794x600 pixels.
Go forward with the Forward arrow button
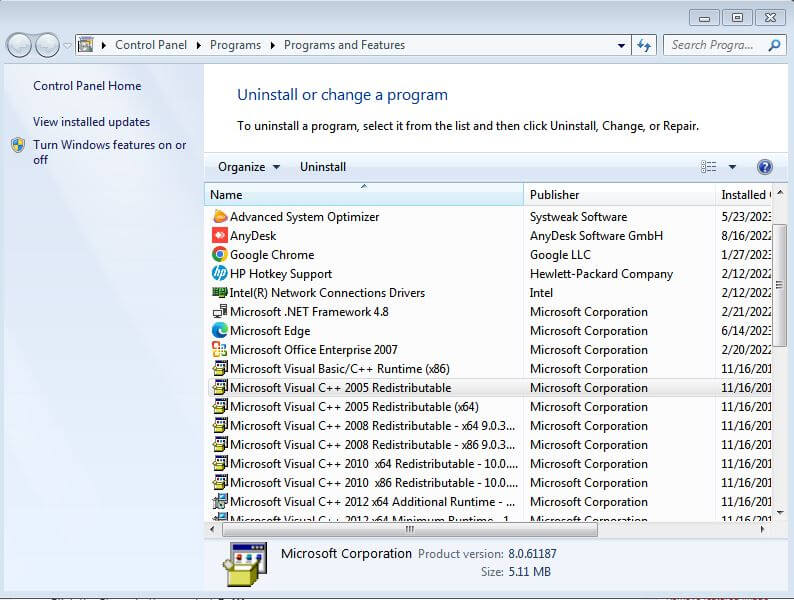click(48, 46)
